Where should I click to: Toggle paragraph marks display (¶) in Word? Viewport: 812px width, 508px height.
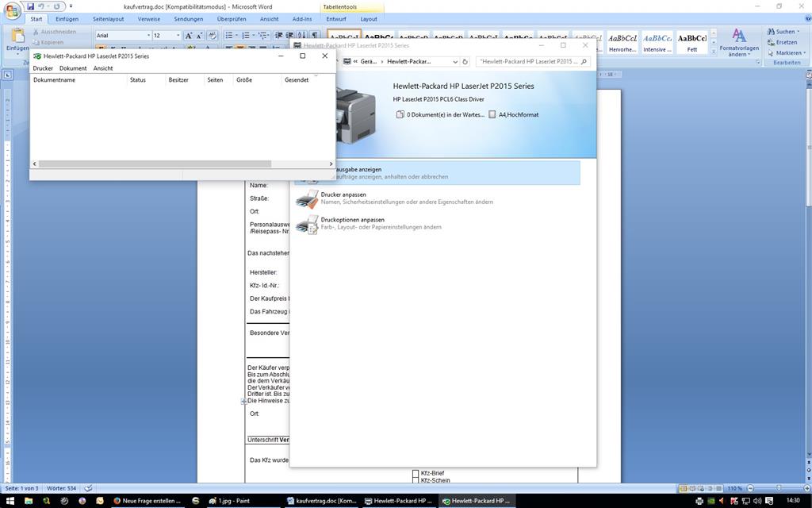click(x=314, y=35)
